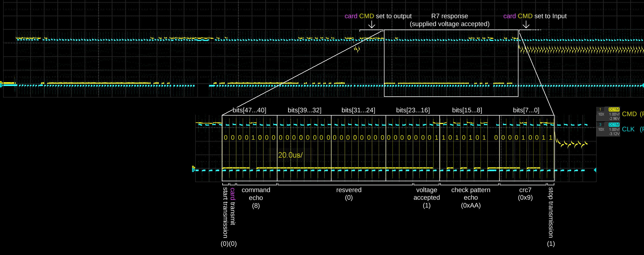Screen dimensions: 644x255
Task: Click the bits[15...8] segment label
Action: tap(467, 110)
